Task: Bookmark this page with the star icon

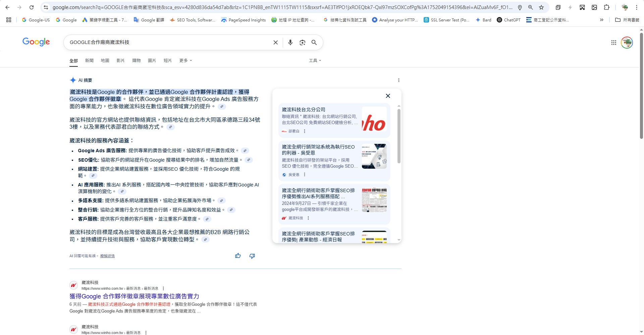Action: [541, 7]
